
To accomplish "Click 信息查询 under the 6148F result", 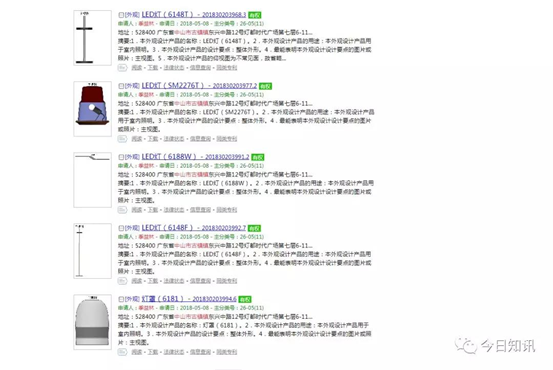I will click(x=200, y=281).
